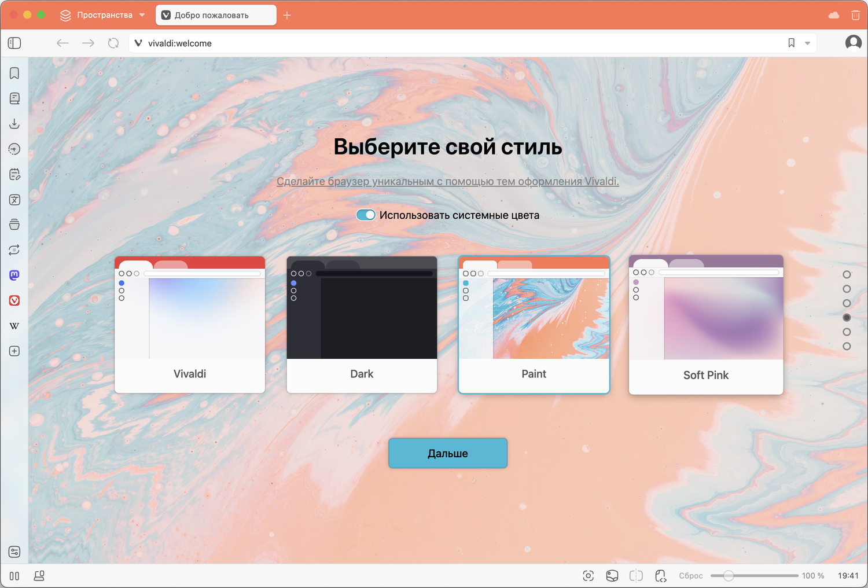Screen dimensions: 868x588
Task: Open the Vivaldi web panel
Action: pos(14,300)
